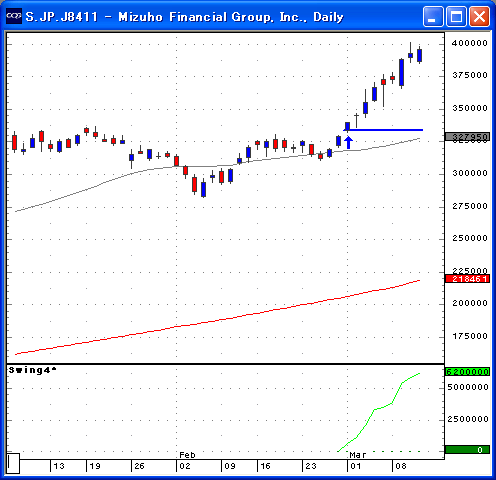Click the 175000 price axis label

470,336
